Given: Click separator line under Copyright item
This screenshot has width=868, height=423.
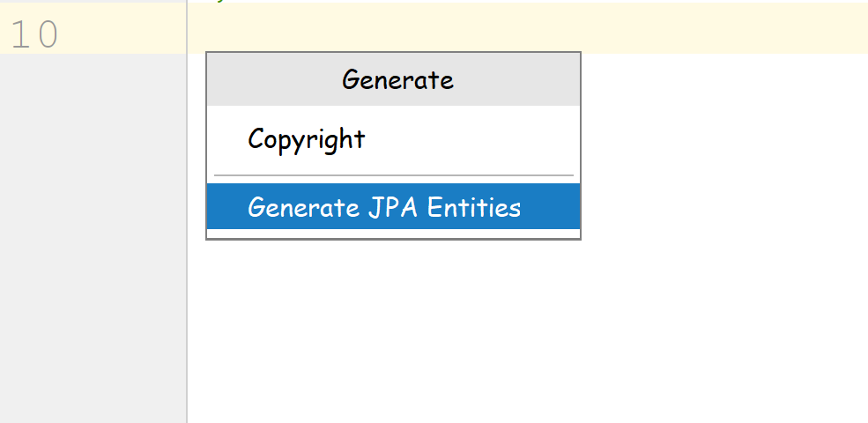Looking at the screenshot, I should tap(393, 175).
